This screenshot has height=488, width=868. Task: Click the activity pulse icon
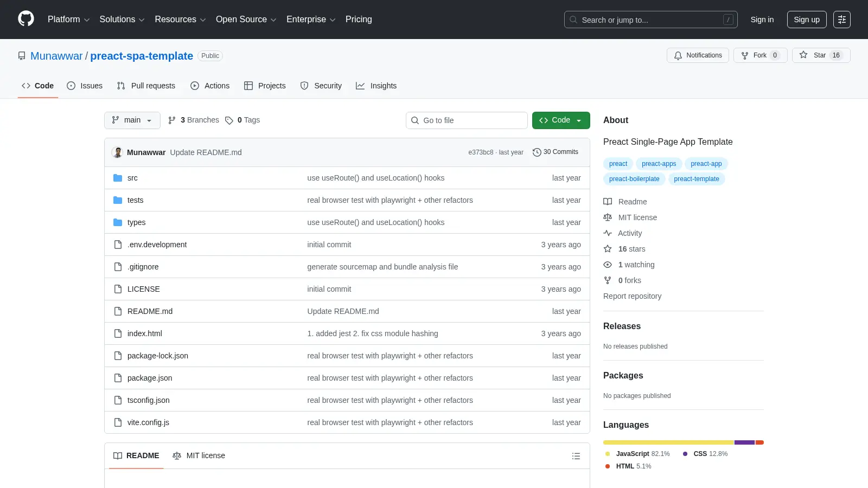pos(608,233)
